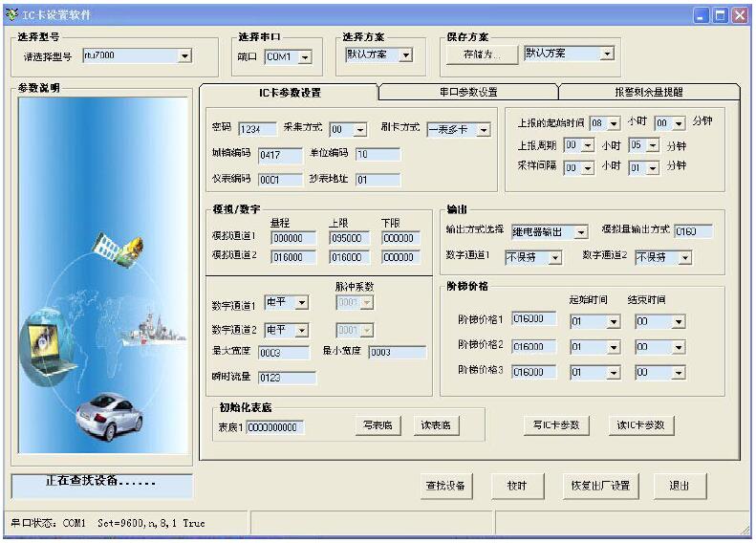Click the 模拟通道2 下限 field
The image size is (756, 543).
(401, 257)
